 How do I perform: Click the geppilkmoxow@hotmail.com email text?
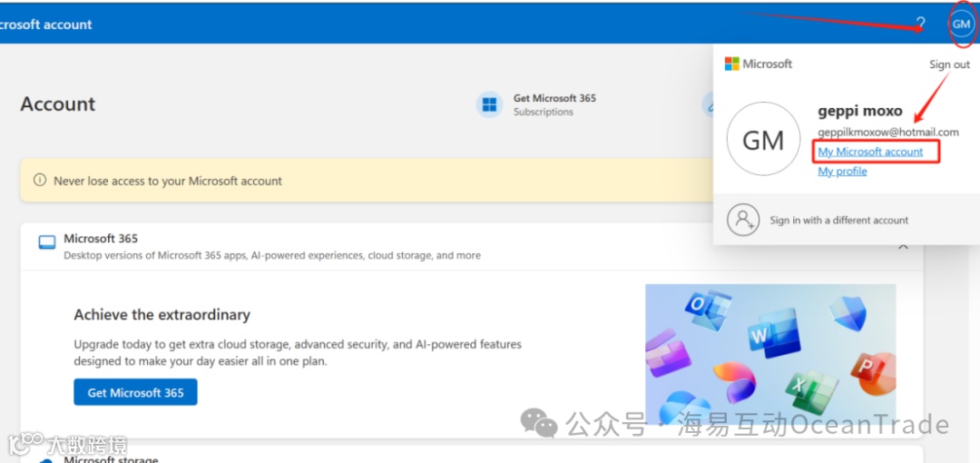coord(888,132)
